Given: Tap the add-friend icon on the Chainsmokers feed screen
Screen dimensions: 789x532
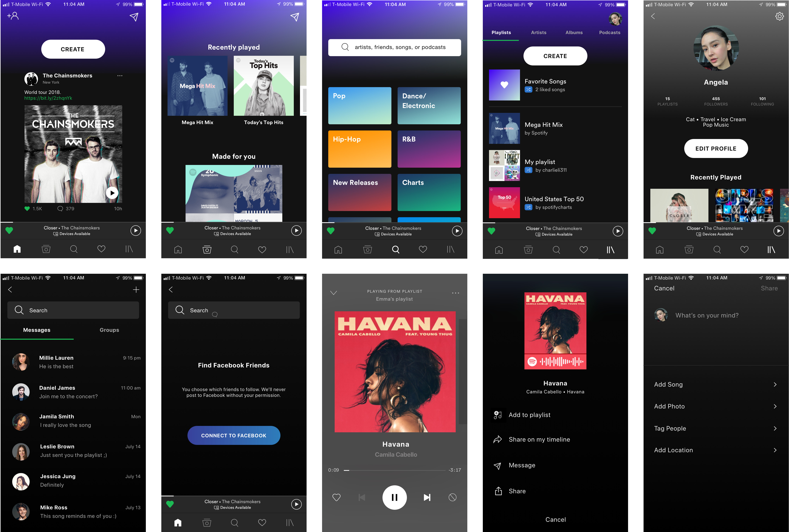Looking at the screenshot, I should (x=13, y=16).
